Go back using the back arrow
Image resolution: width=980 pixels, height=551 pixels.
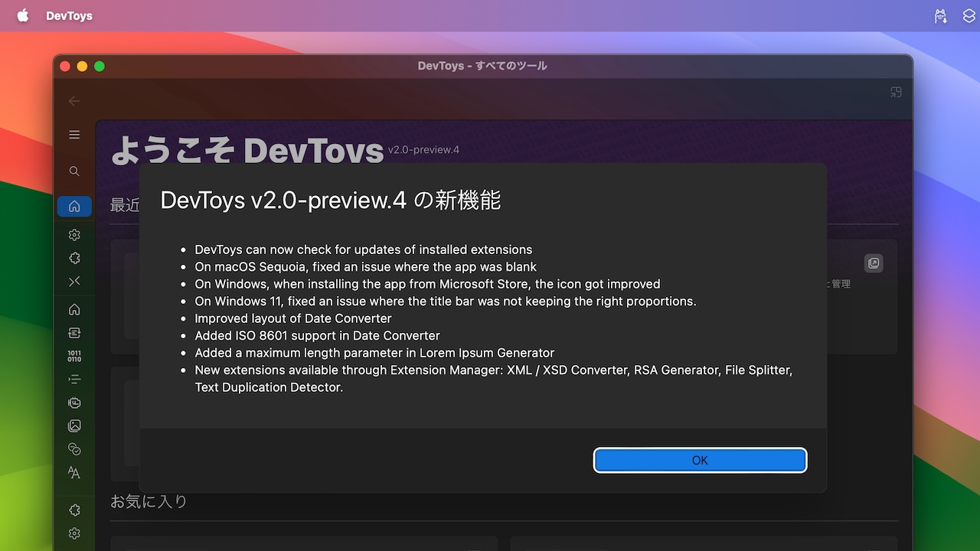(x=74, y=101)
